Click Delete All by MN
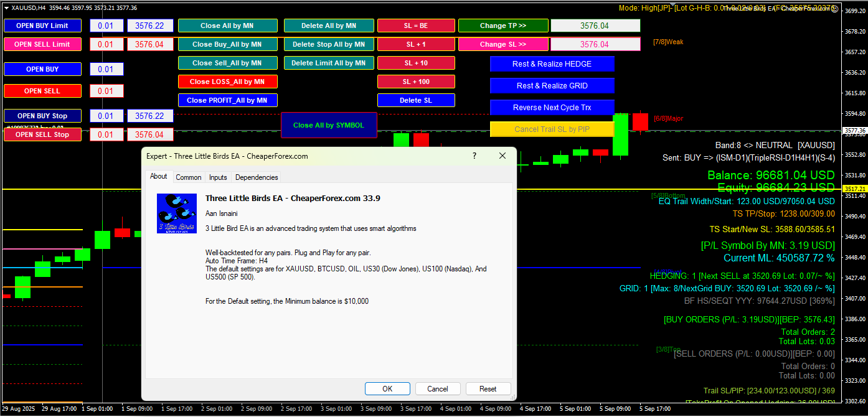Viewport: 868px width, 417px height. coord(329,26)
